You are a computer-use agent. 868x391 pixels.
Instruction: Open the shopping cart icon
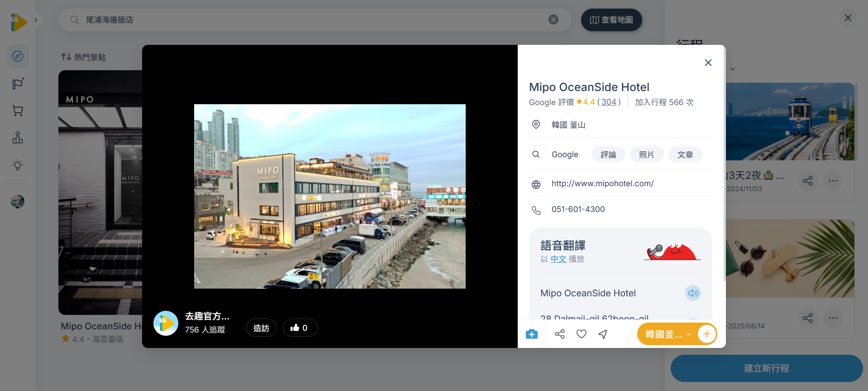(x=18, y=111)
